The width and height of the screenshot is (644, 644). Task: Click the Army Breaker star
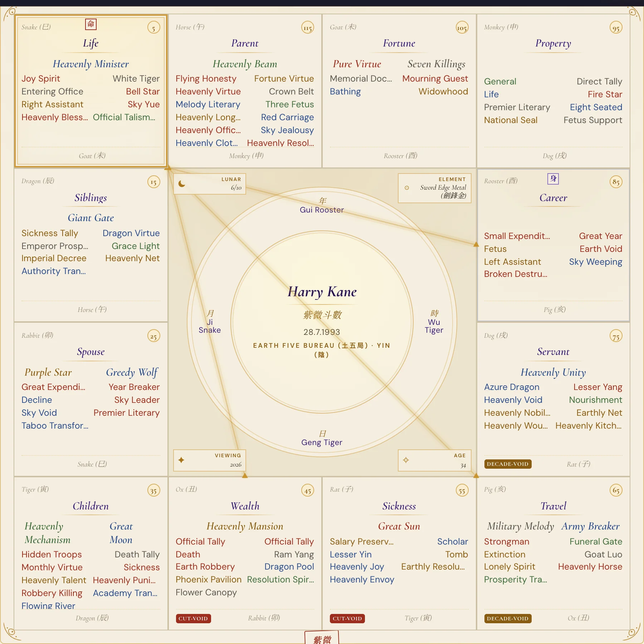[x=590, y=526]
